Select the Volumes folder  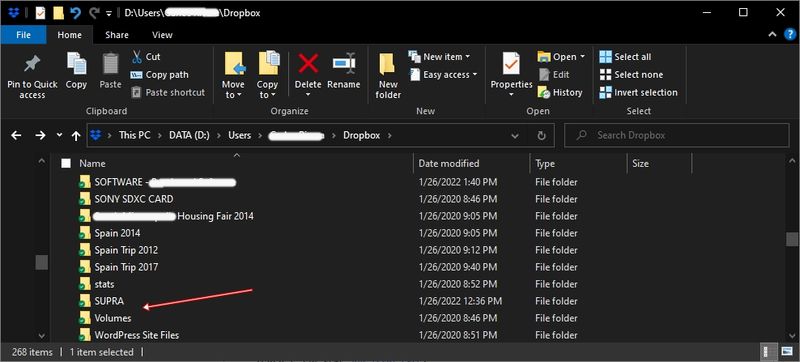pyautogui.click(x=113, y=318)
